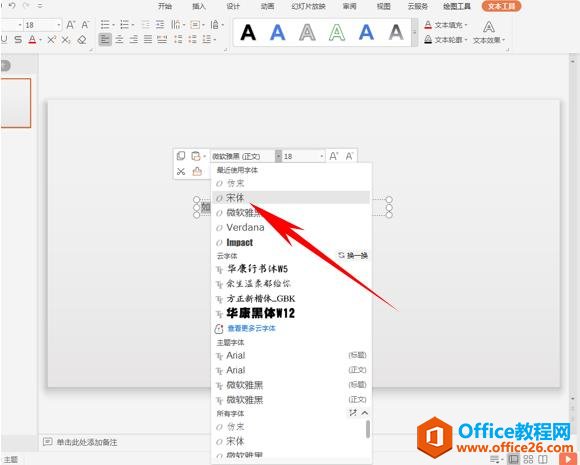Select slide 1 thumbnail in left panel

pyautogui.click(x=16, y=103)
